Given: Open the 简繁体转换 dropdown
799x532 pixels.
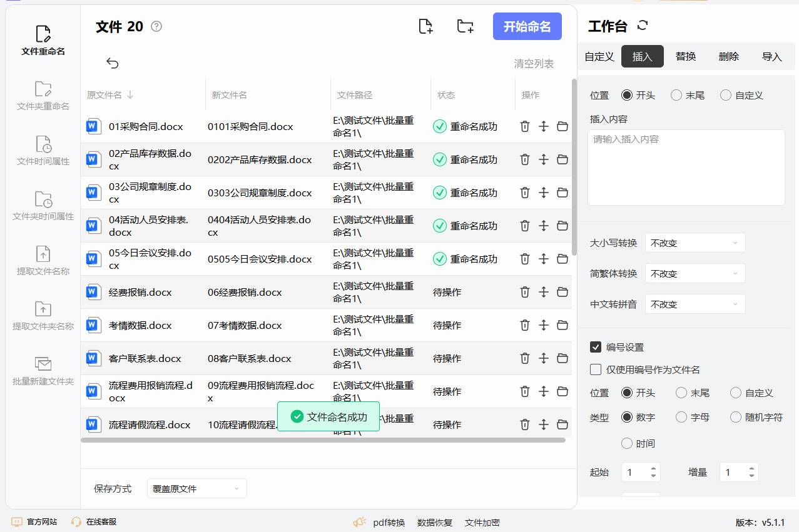Looking at the screenshot, I should click(x=695, y=273).
